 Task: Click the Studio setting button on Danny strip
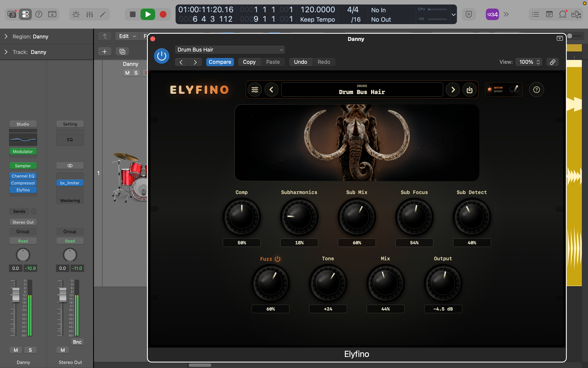23,124
